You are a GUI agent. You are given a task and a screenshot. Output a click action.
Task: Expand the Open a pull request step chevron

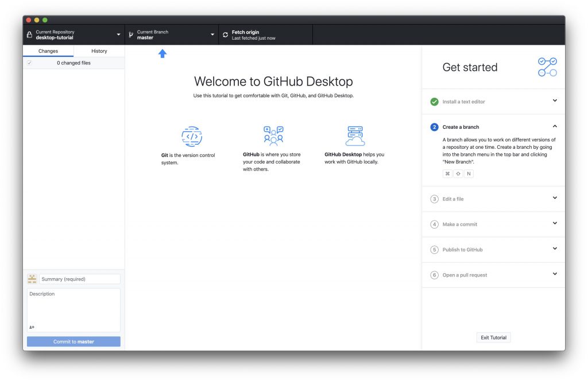point(555,274)
